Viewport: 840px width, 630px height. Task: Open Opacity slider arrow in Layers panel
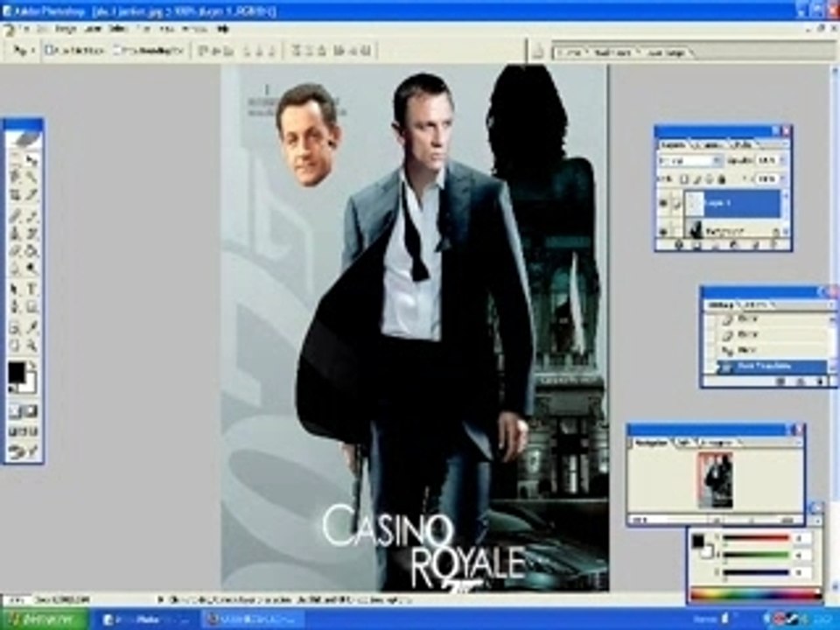pos(781,160)
